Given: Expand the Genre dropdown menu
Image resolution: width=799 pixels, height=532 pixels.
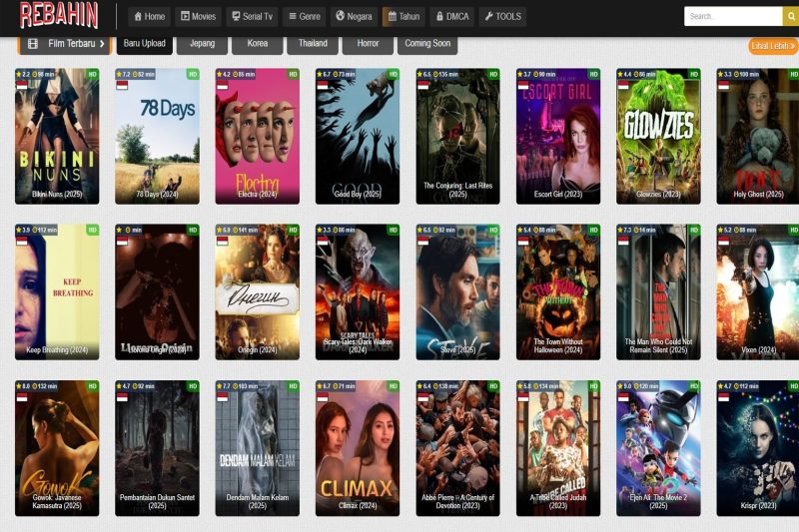Looking at the screenshot, I should click(305, 17).
